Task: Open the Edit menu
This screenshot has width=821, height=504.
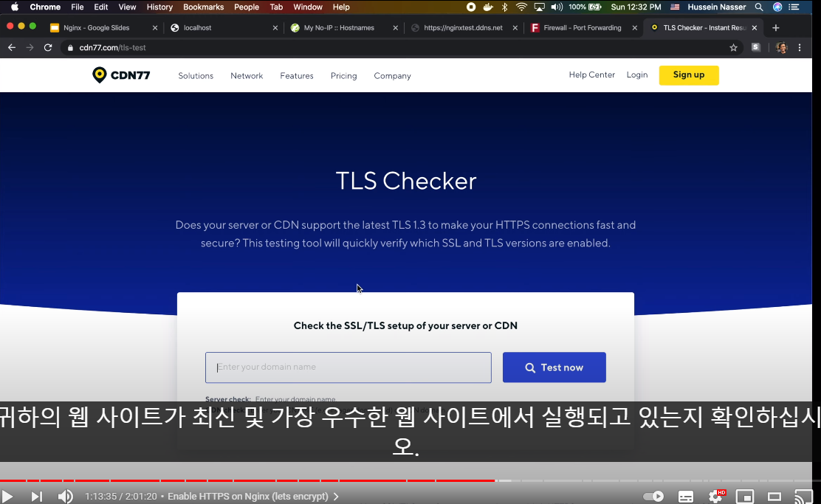Action: pyautogui.click(x=101, y=7)
